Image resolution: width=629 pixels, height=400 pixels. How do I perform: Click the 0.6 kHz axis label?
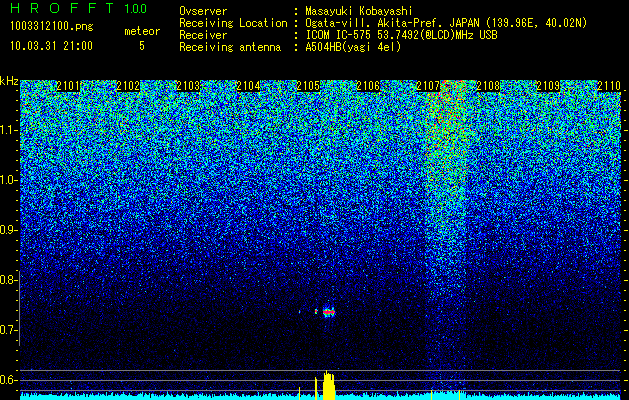[8, 380]
